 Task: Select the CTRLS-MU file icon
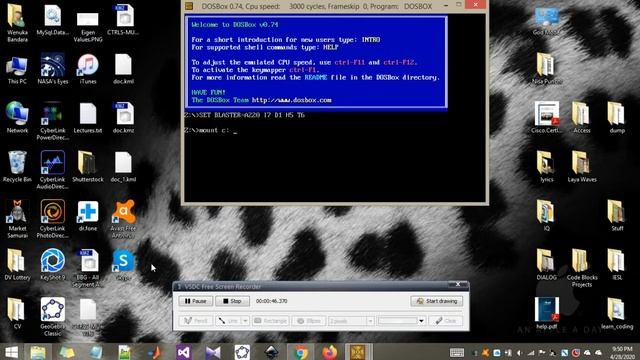pos(123,20)
